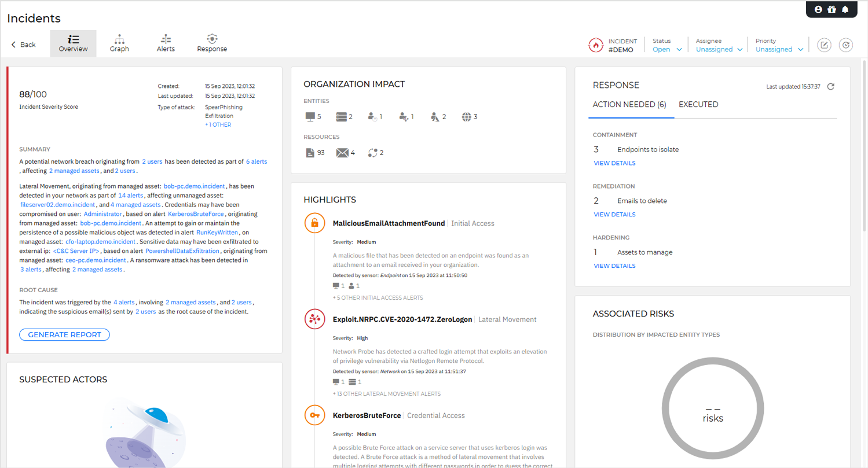The image size is (868, 468).
Task: Switch to the Executed tab
Action: pos(698,105)
